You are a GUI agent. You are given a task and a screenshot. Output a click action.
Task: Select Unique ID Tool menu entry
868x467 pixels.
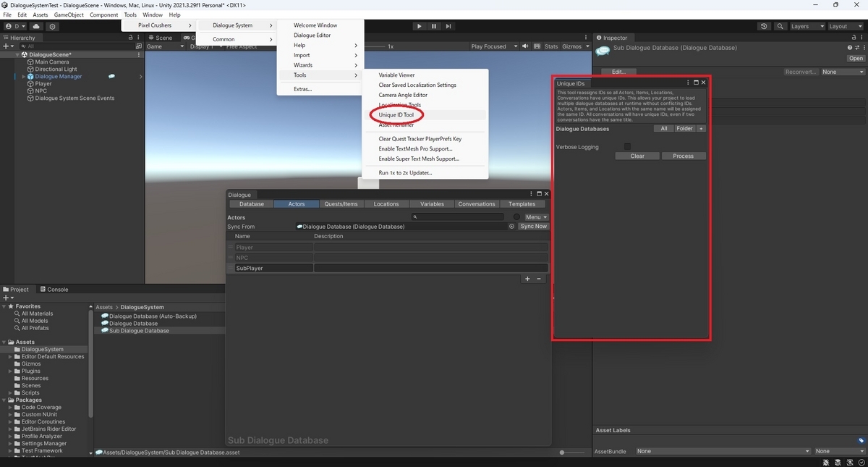(x=396, y=115)
